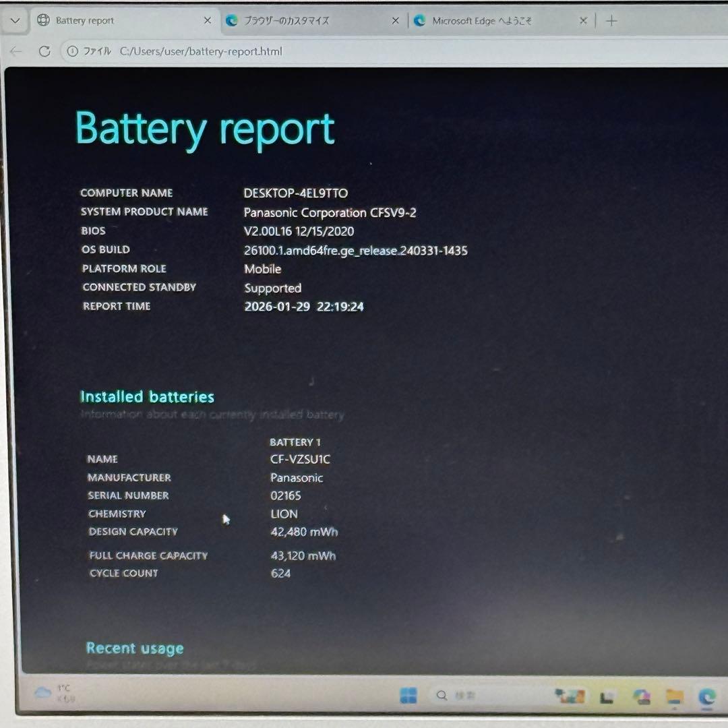The height and width of the screenshot is (728, 728).
Task: Open the Windows Start menu
Action: pos(408,695)
